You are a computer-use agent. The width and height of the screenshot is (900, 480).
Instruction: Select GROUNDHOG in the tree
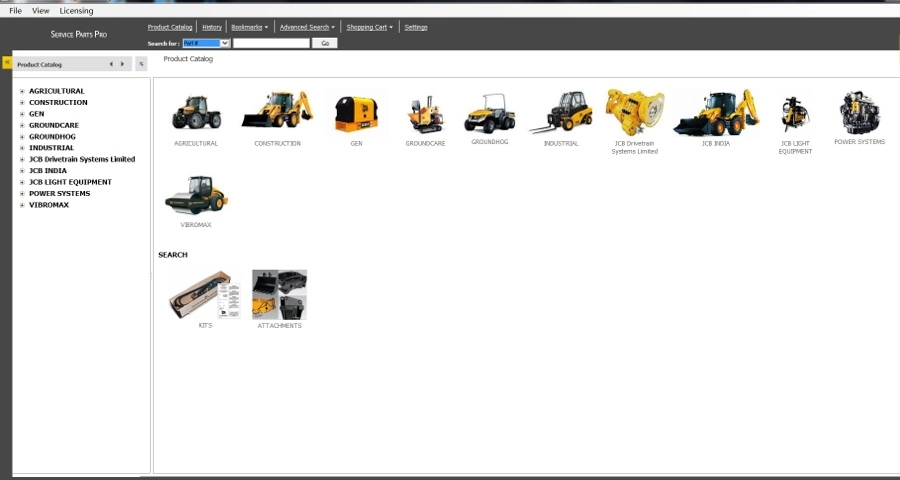52,137
